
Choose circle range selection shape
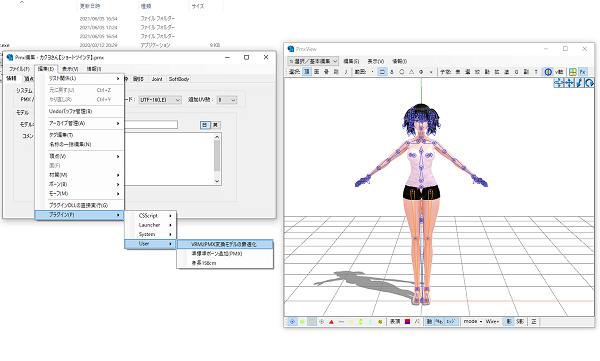point(402,72)
